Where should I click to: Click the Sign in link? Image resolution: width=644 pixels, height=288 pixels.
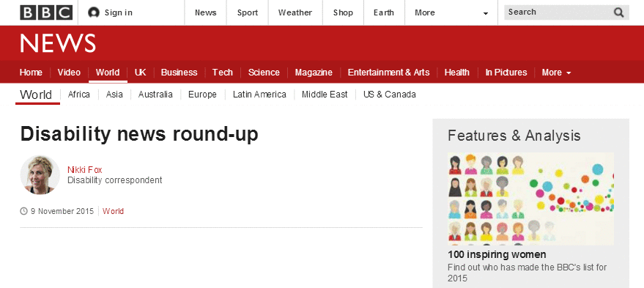pyautogui.click(x=118, y=12)
